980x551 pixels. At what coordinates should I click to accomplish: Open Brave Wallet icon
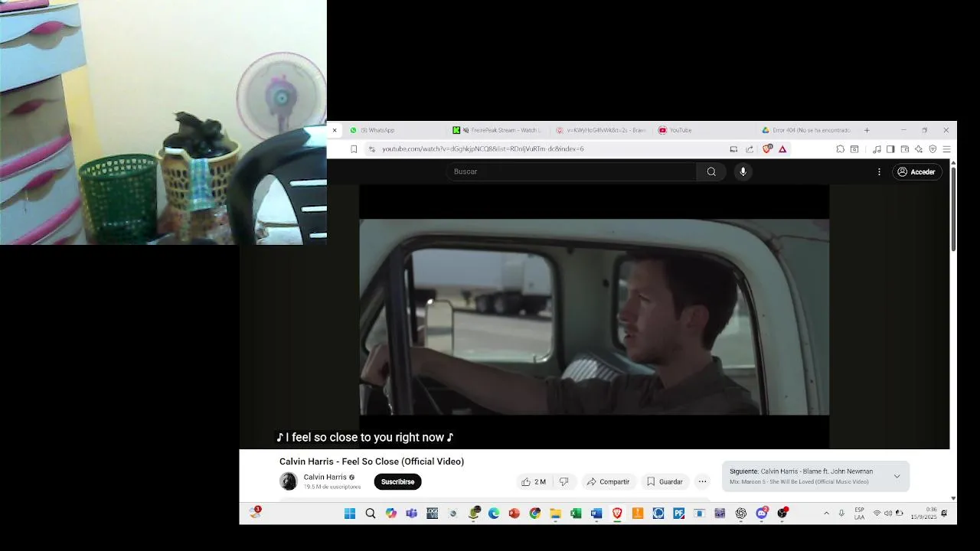click(905, 149)
